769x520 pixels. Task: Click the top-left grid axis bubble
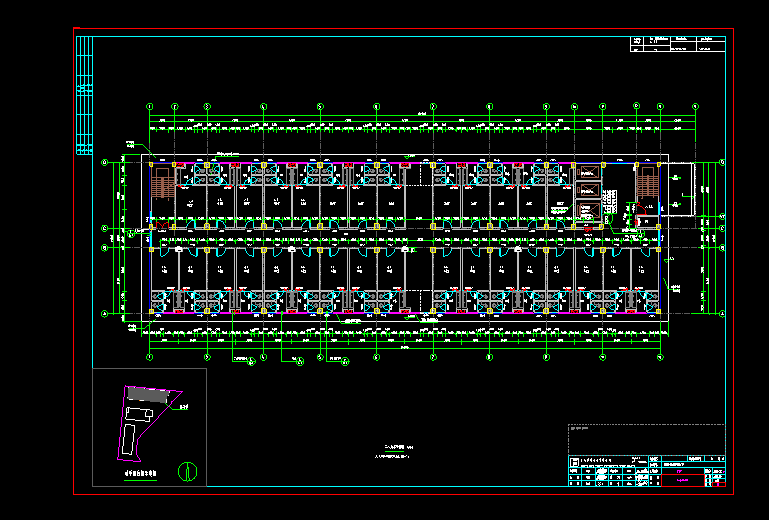[150, 106]
